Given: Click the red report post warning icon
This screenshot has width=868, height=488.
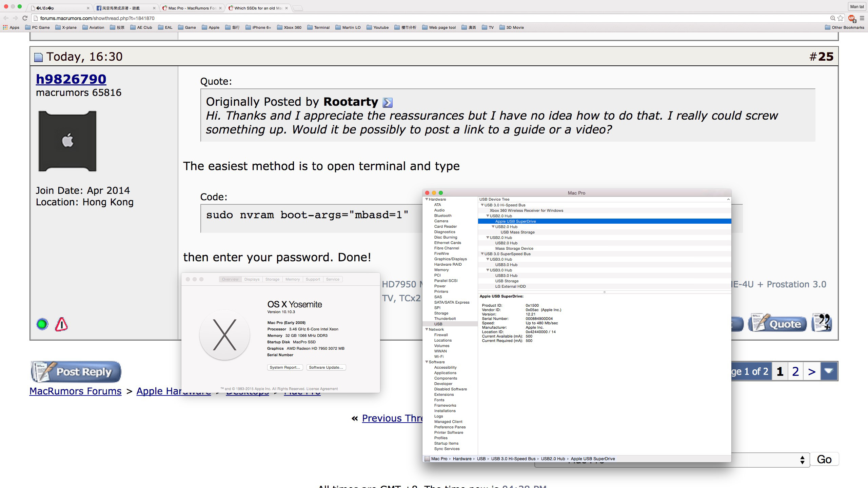Looking at the screenshot, I should click(61, 324).
